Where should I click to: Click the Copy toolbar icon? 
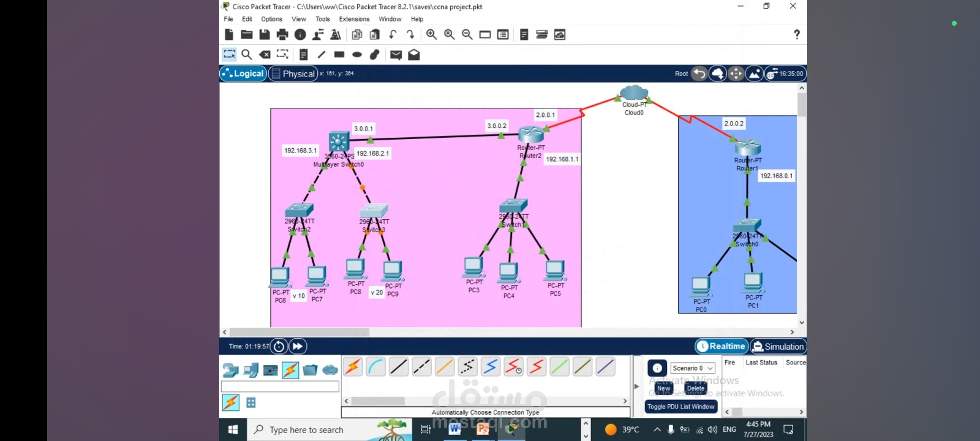tap(357, 35)
